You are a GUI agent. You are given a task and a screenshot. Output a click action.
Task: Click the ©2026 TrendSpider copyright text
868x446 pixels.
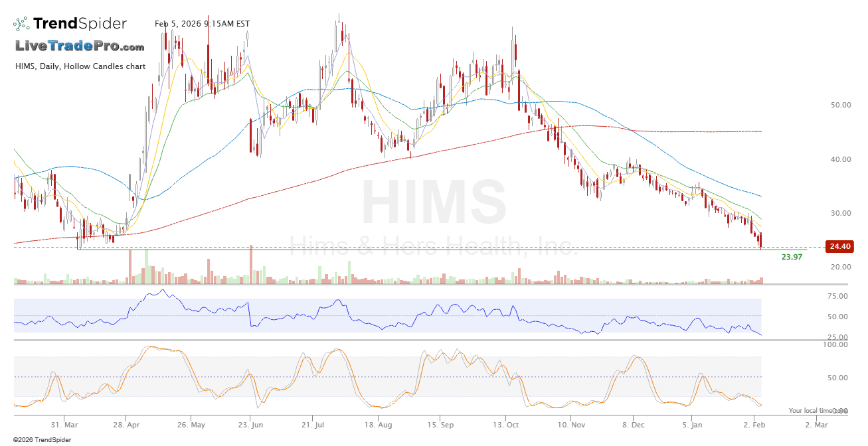click(x=42, y=439)
